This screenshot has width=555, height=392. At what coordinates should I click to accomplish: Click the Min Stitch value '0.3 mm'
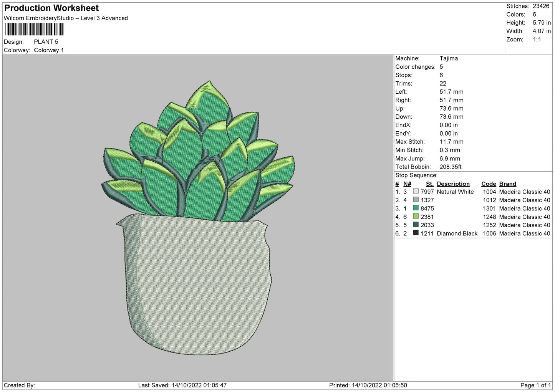click(450, 150)
